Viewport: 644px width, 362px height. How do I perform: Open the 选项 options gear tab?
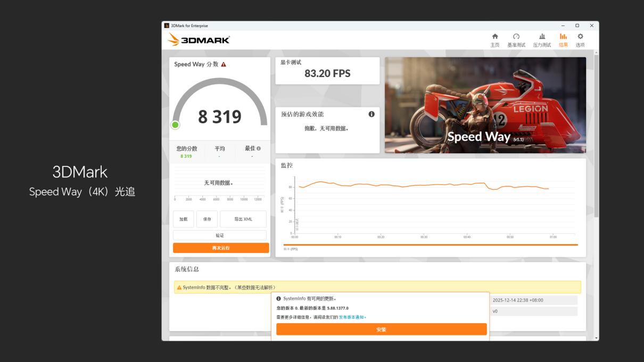[580, 40]
